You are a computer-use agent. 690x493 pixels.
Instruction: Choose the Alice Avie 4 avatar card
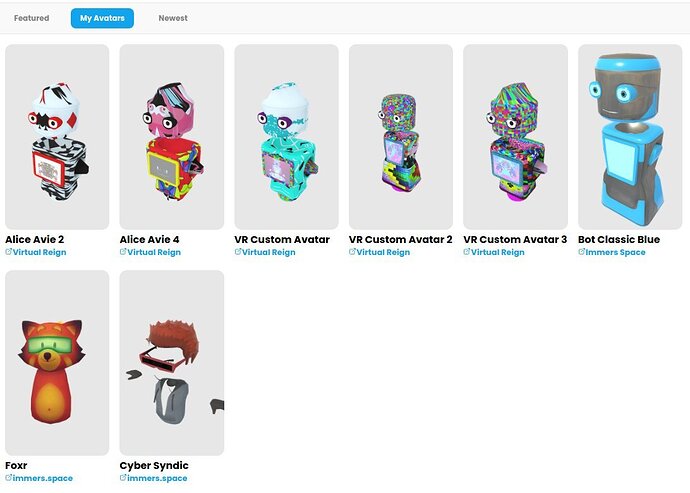pyautogui.click(x=172, y=136)
